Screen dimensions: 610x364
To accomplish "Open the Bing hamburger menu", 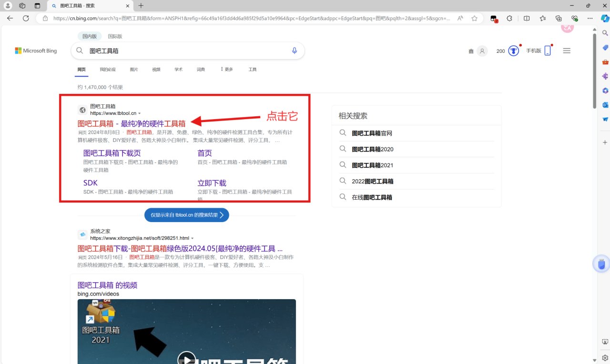I will click(567, 51).
